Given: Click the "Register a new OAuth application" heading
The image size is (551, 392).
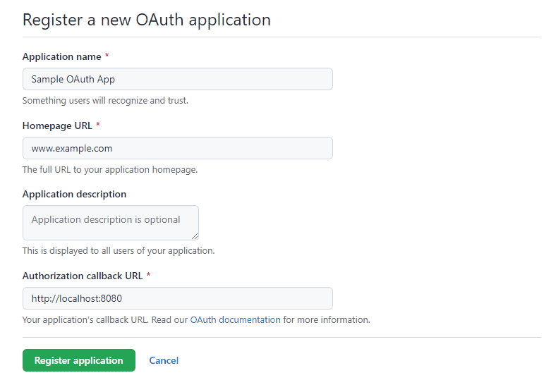Looking at the screenshot, I should [147, 20].
